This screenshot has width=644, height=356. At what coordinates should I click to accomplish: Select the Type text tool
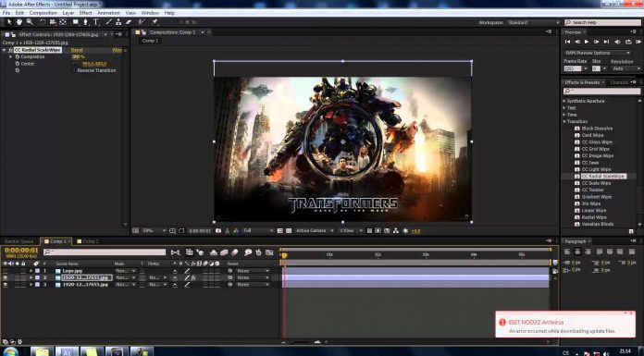tap(95, 22)
